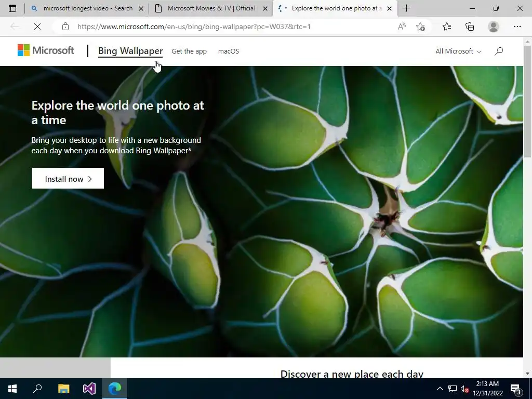
Task: Click the 'Discover a new place each day' heading
Action: (352, 374)
